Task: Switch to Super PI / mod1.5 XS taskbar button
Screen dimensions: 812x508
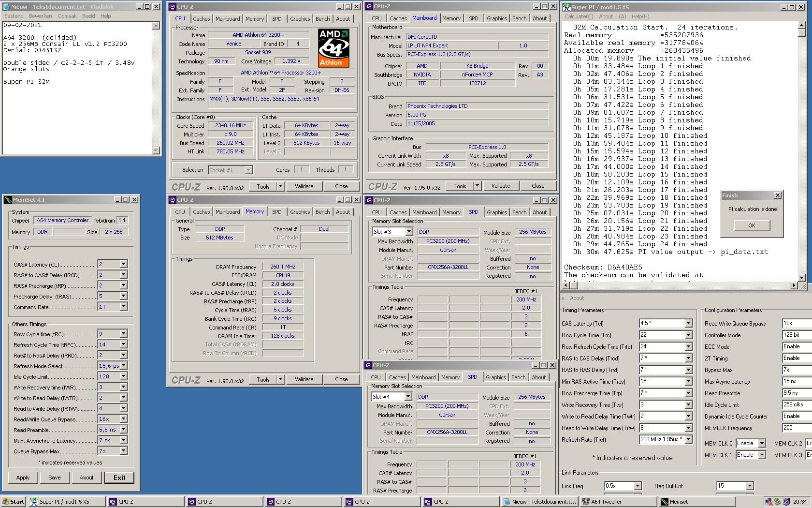Action: (x=66, y=502)
